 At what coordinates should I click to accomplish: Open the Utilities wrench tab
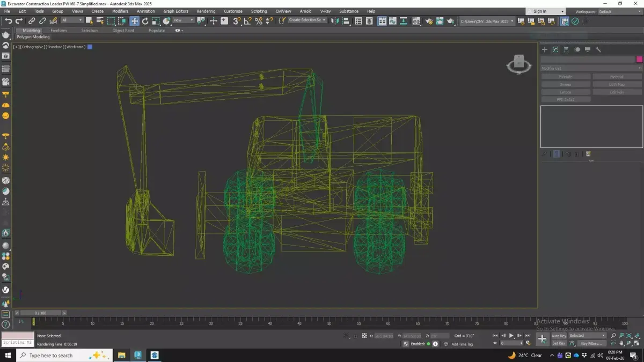(598, 49)
